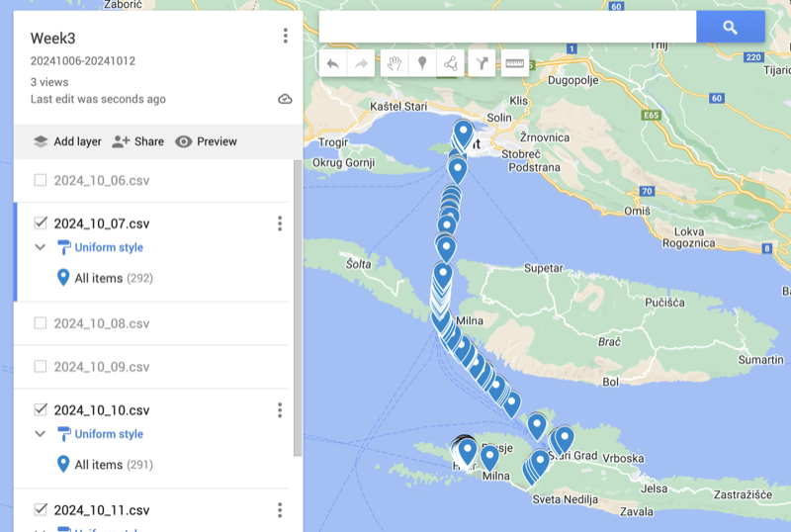Select the Add directions tool
Screen dimensions: 791x532
tap(482, 64)
